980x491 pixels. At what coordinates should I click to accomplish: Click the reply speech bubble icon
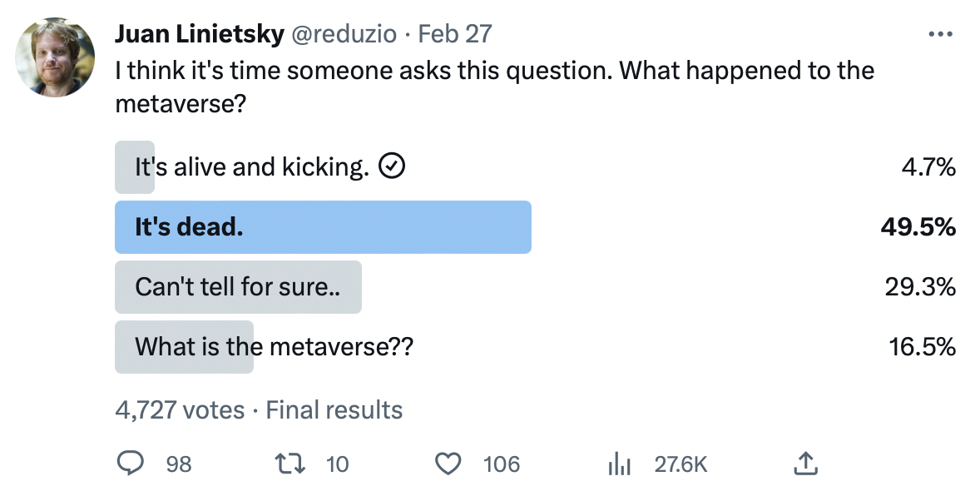pos(130,464)
